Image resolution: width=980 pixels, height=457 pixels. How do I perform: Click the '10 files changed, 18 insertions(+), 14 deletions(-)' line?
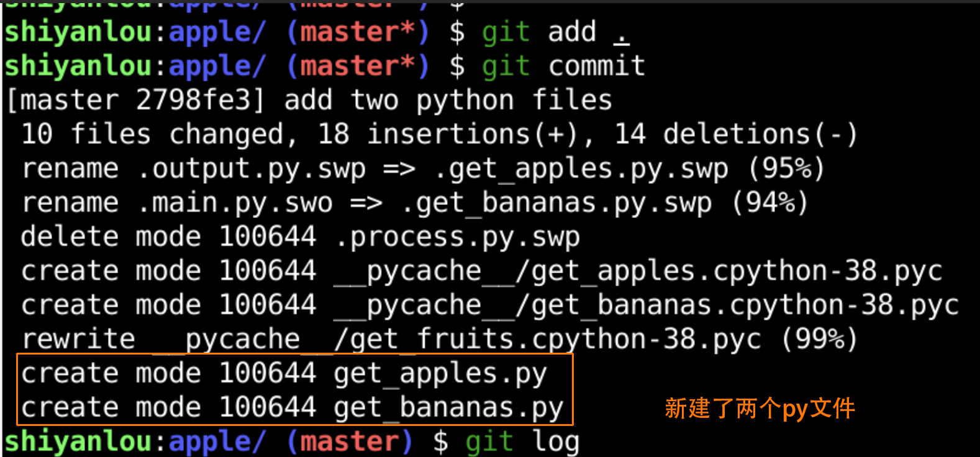point(439,135)
